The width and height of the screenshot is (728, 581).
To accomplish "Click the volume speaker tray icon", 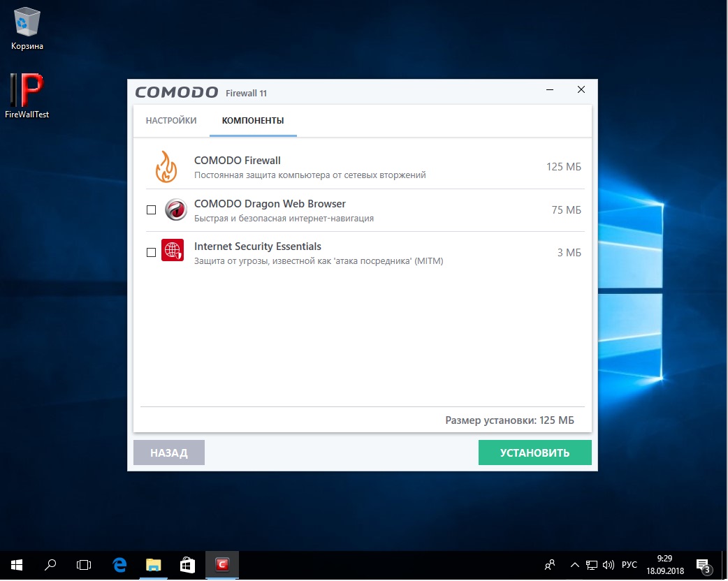I will [609, 565].
